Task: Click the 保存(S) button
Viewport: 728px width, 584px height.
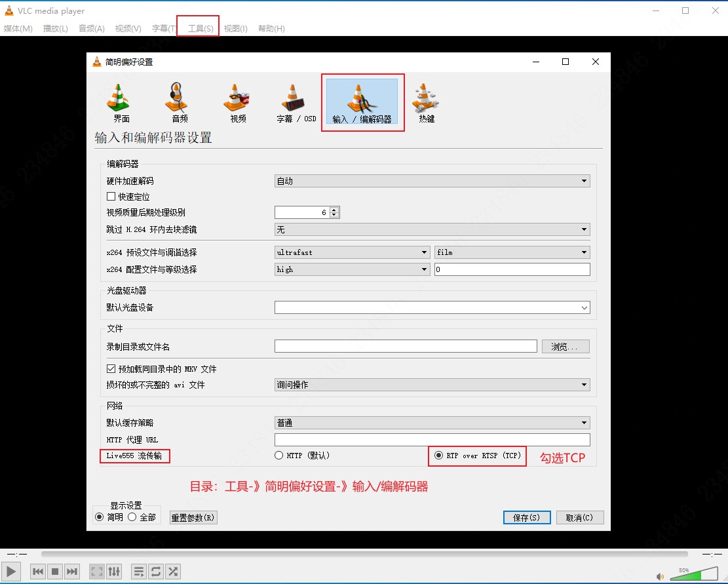Action: coord(527,518)
